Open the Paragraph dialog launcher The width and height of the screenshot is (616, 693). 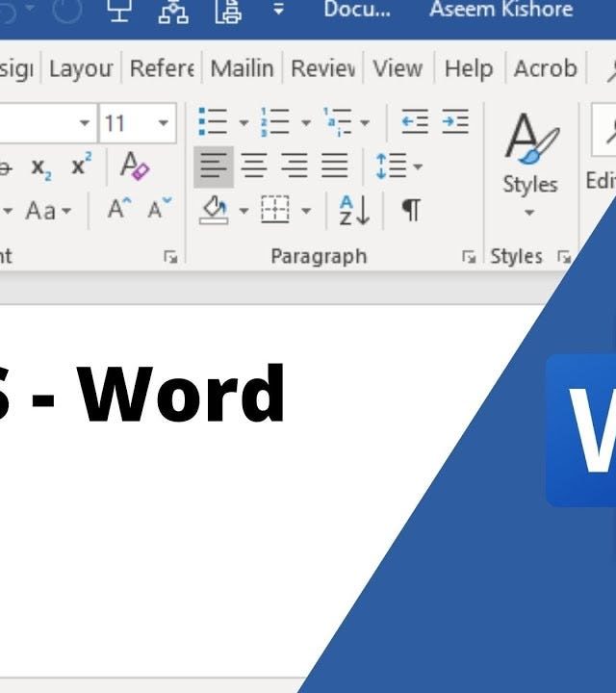(x=469, y=257)
